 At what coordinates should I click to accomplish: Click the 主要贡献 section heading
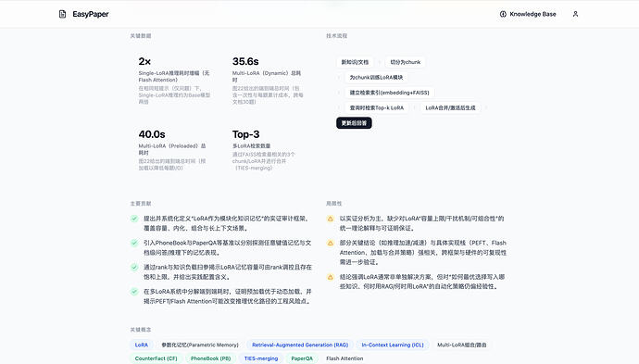click(141, 204)
